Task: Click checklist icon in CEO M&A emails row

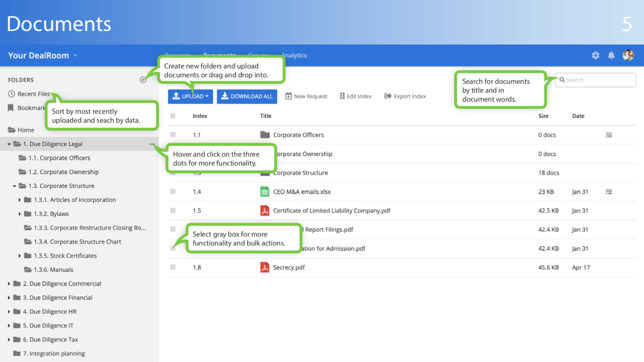Action: click(x=609, y=192)
